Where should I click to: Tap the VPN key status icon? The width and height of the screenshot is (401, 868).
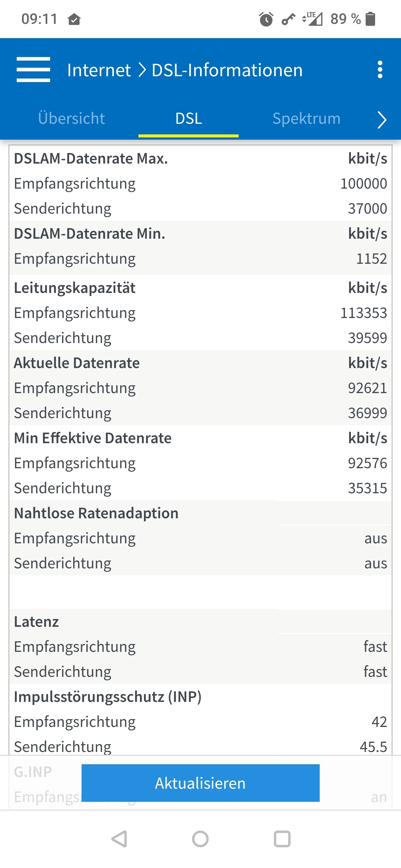(288, 19)
